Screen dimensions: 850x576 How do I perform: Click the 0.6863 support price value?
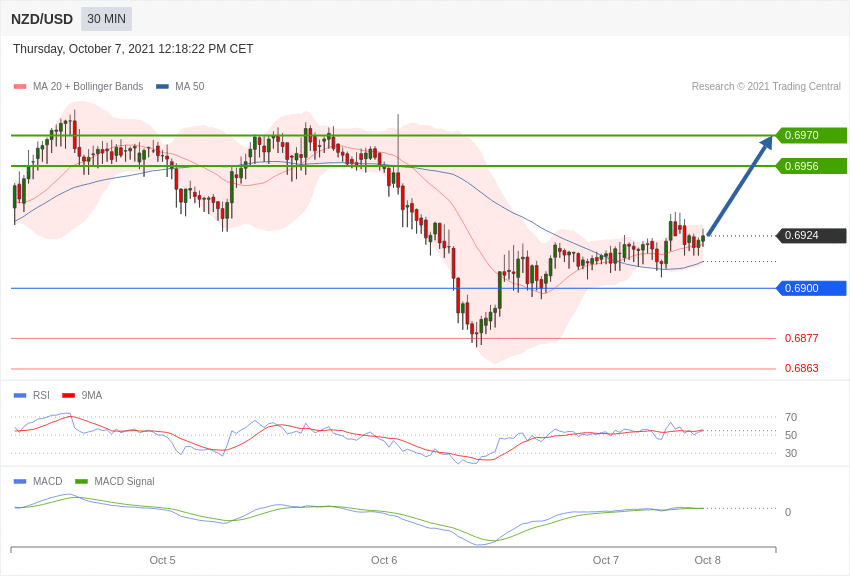(x=801, y=368)
